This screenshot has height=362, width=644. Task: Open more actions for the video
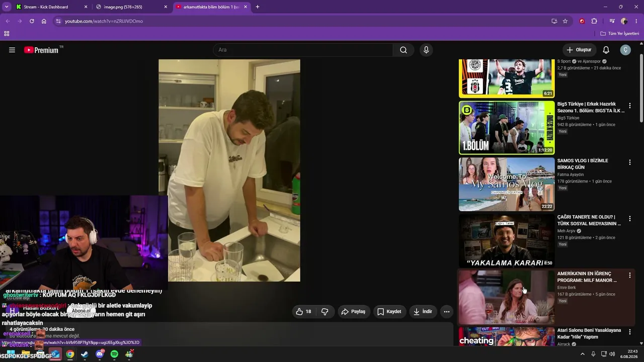coord(446,312)
